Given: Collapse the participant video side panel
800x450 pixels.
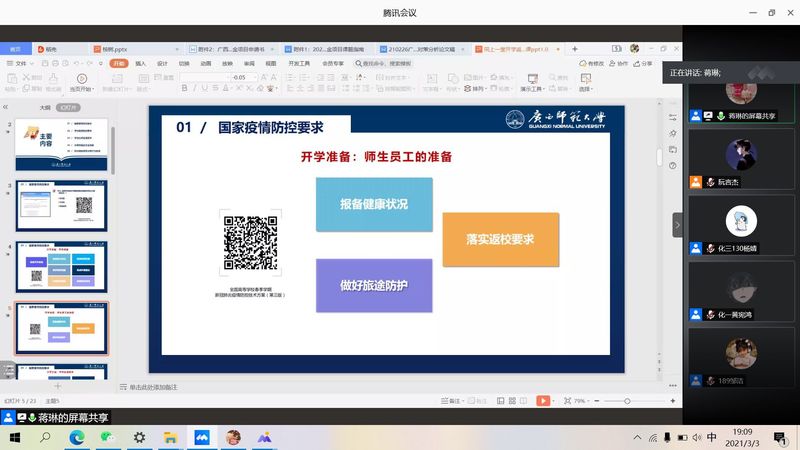Looking at the screenshot, I should [677, 225].
